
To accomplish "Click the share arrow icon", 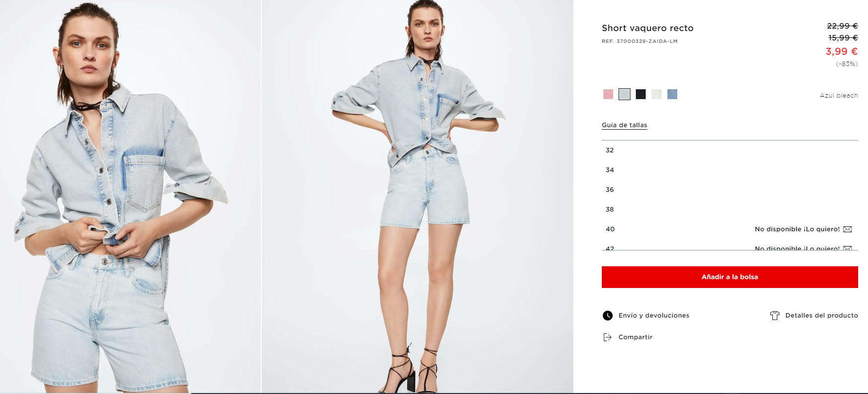I will (608, 337).
